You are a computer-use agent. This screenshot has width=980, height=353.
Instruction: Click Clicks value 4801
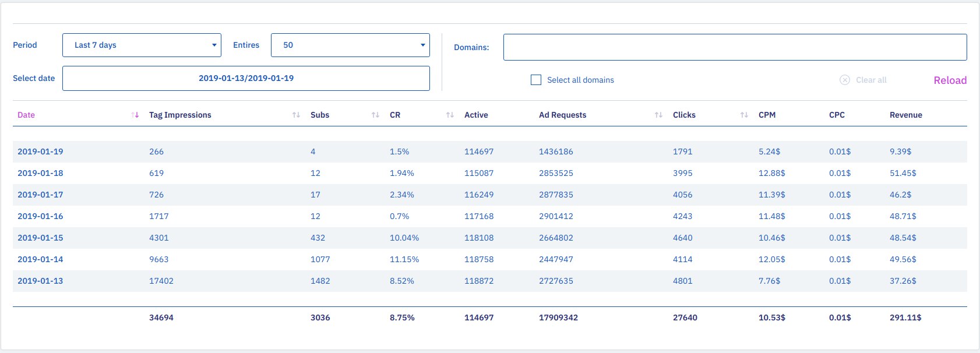(683, 281)
